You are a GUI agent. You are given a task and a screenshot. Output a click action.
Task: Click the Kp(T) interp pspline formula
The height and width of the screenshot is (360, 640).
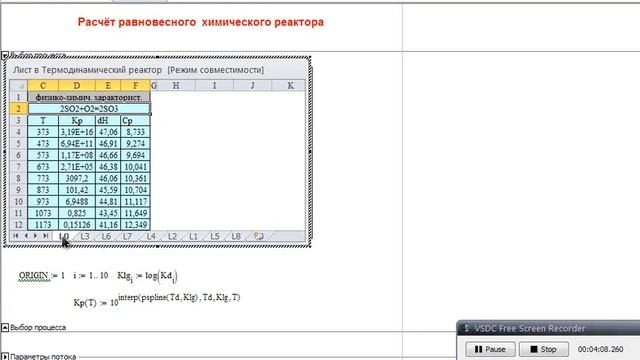point(157,300)
